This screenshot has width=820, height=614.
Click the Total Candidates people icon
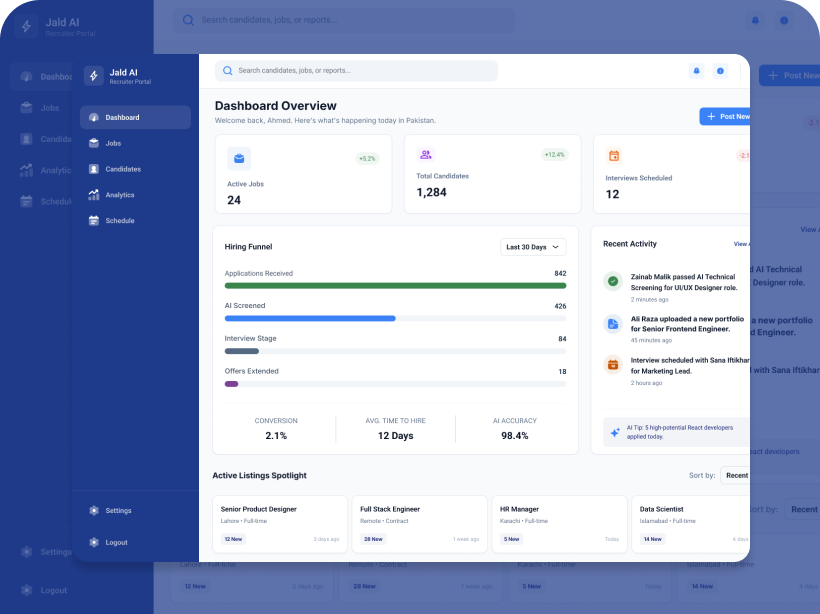click(x=426, y=154)
